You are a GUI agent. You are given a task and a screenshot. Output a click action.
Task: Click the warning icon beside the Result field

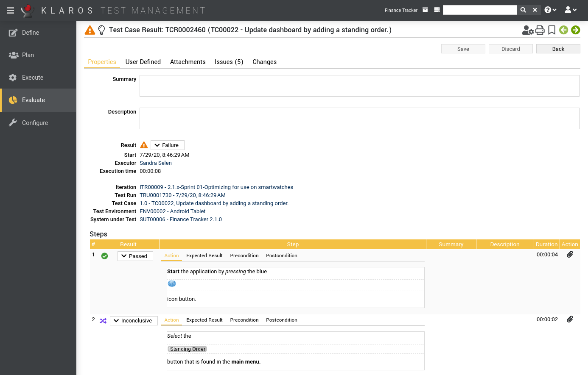click(143, 145)
